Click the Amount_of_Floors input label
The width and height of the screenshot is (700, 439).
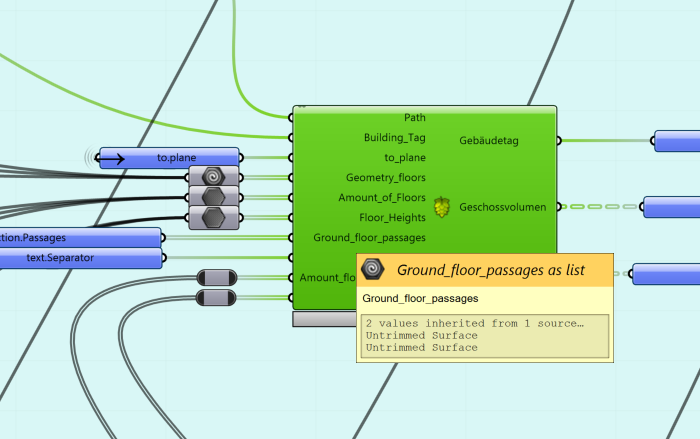[x=382, y=197]
